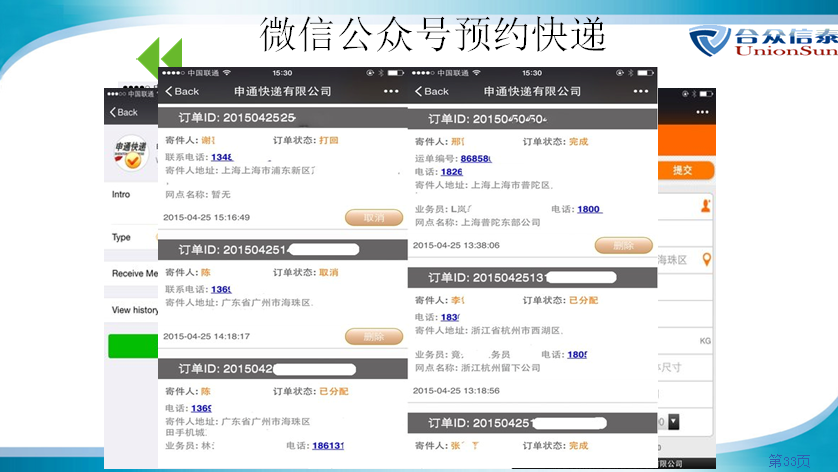Image resolution: width=838 pixels, height=472 pixels.
Task: Delete the 14:18:17 cancelled order
Action: pyautogui.click(x=374, y=336)
